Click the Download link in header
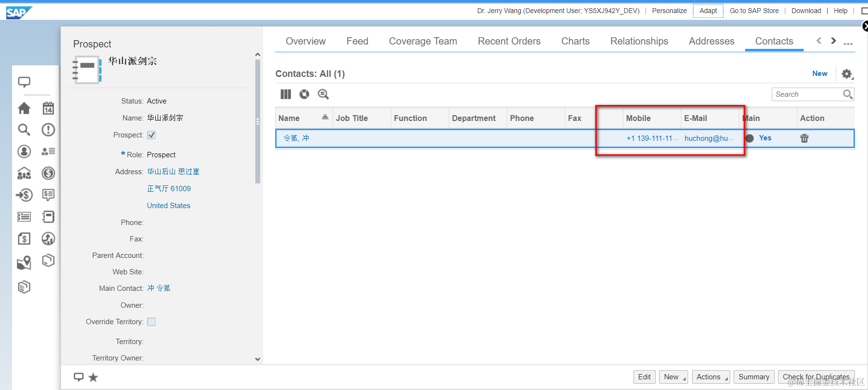The width and height of the screenshot is (868, 390). tap(806, 11)
